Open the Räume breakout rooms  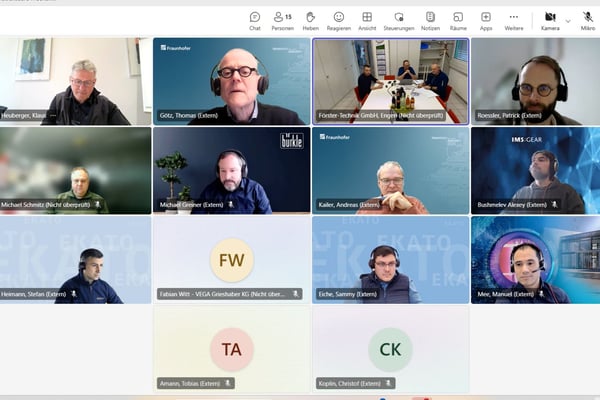coord(458,20)
